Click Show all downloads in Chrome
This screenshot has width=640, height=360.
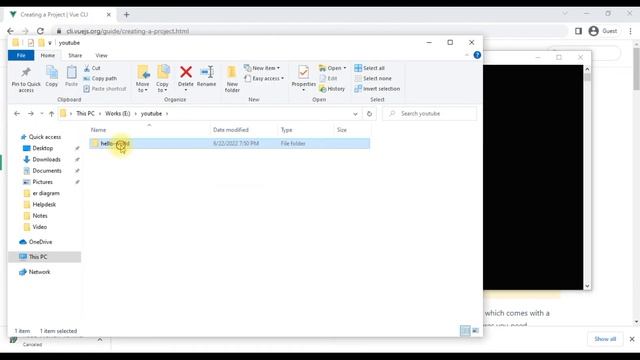tap(605, 339)
